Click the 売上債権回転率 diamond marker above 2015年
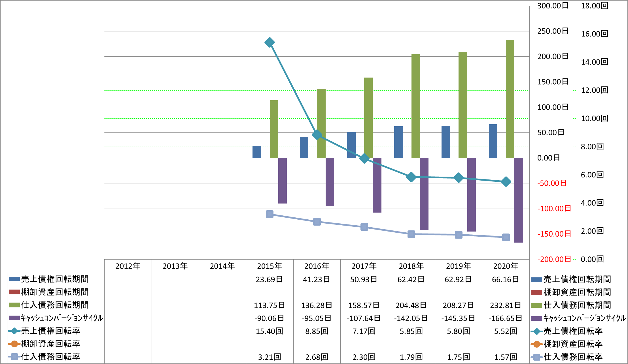This screenshot has height=364, width=628. [270, 42]
